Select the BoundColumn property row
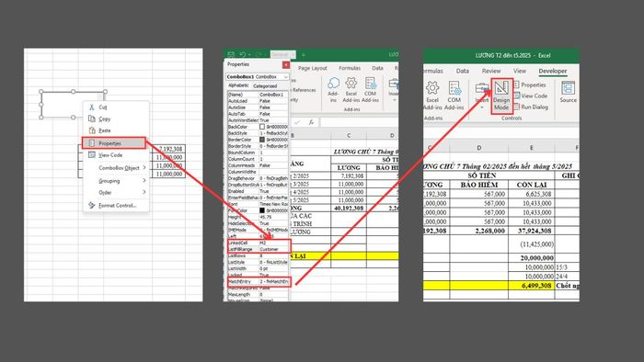The height and width of the screenshot is (362, 644). [258, 153]
